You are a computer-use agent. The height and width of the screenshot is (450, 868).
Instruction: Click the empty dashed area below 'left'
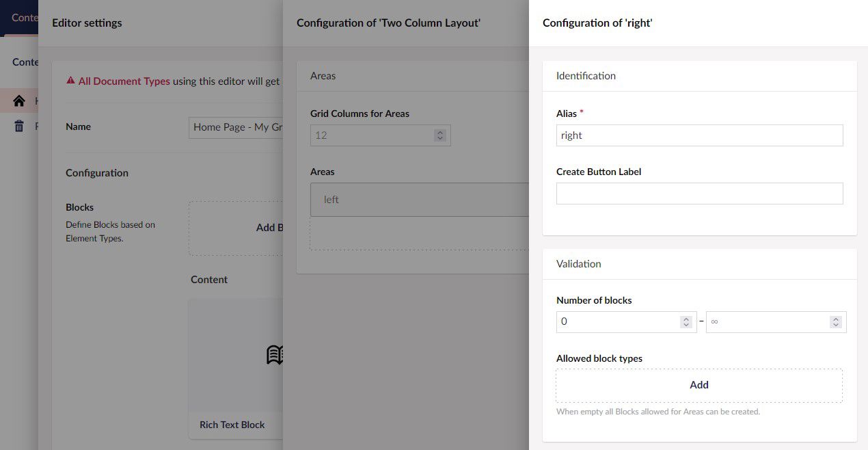point(419,233)
